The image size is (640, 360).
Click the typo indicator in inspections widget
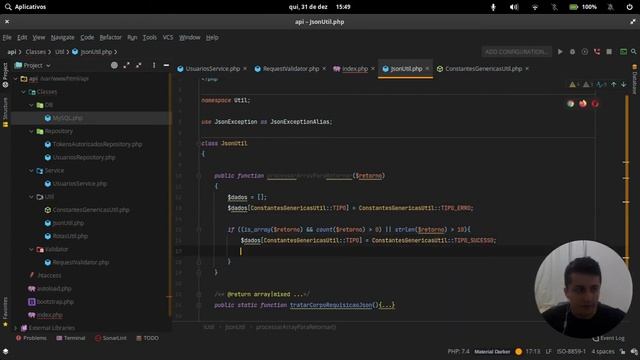(x=601, y=84)
